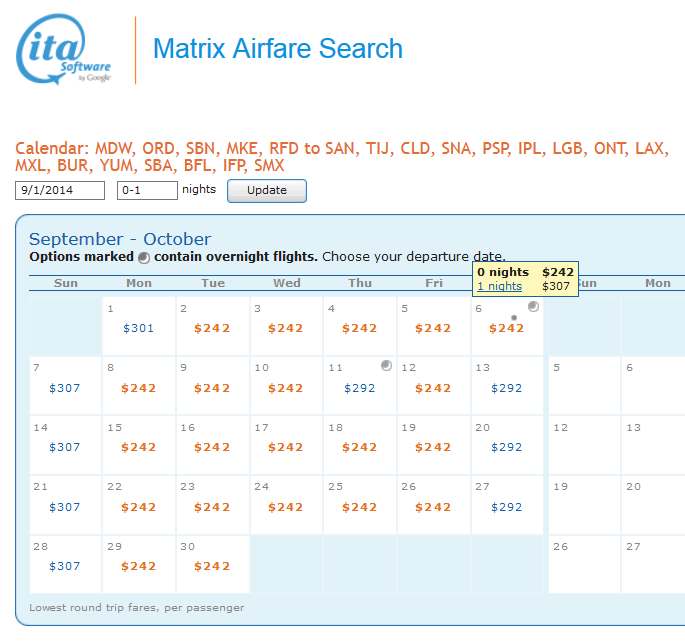The width and height of the screenshot is (685, 641).
Task: Pick the $292 fare on September 11
Action: (359, 388)
